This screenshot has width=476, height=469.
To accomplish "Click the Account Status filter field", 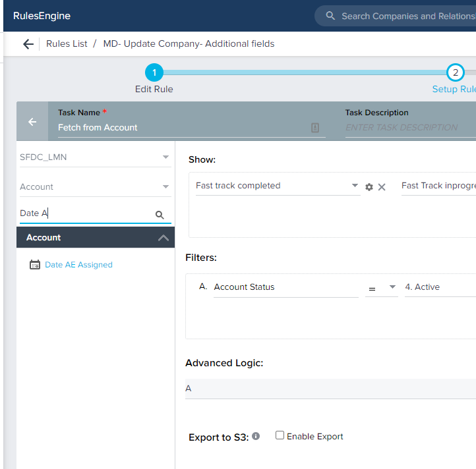I will click(x=286, y=287).
